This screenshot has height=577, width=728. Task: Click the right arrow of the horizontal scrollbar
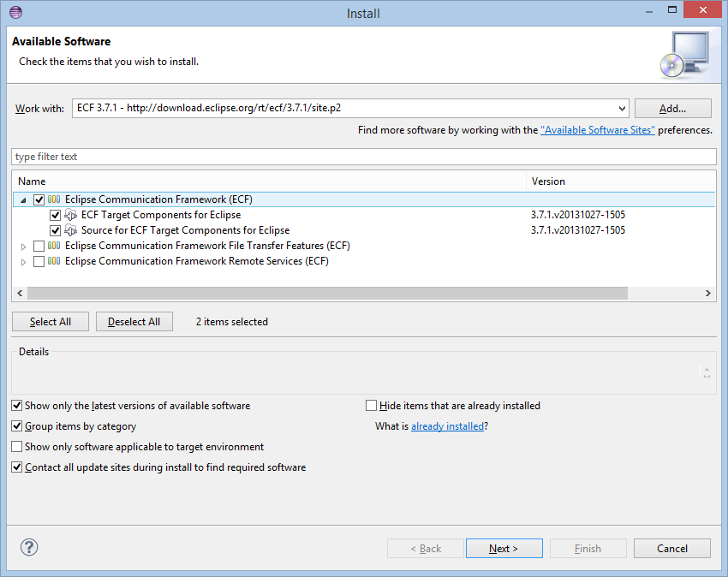coord(708,293)
